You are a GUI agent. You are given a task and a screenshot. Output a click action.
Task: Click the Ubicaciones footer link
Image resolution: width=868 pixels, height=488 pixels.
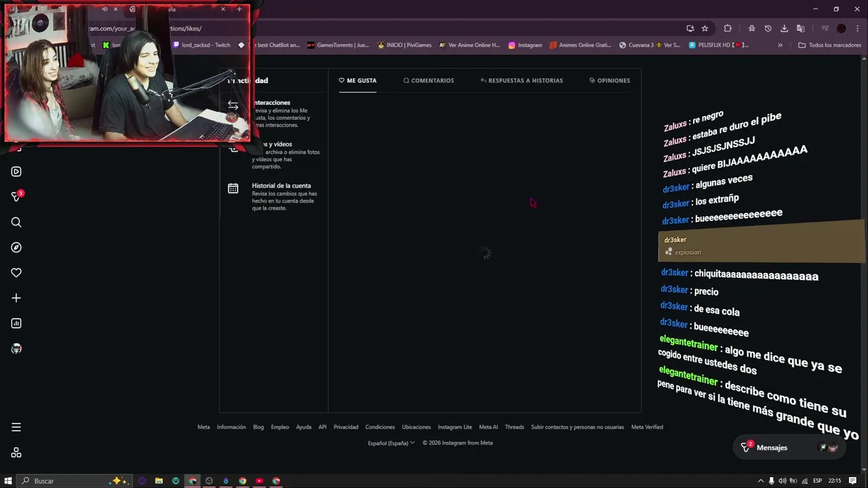pos(416,427)
